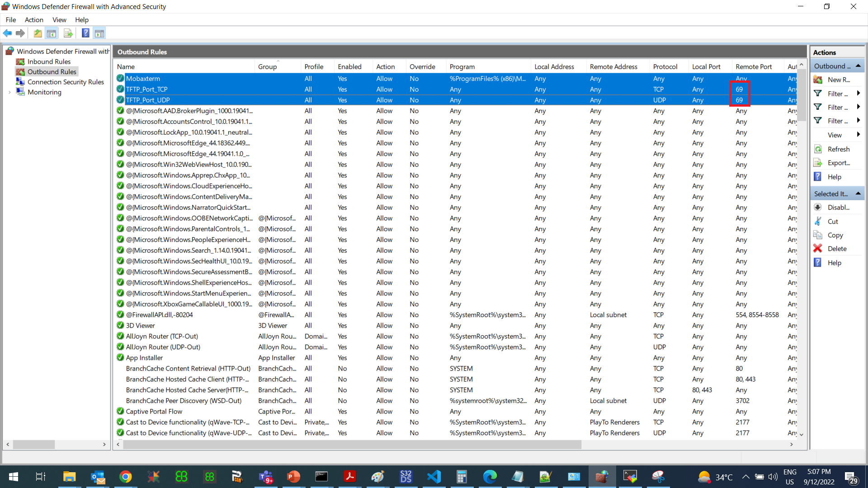Open PowerPoint from the taskbar

293,477
